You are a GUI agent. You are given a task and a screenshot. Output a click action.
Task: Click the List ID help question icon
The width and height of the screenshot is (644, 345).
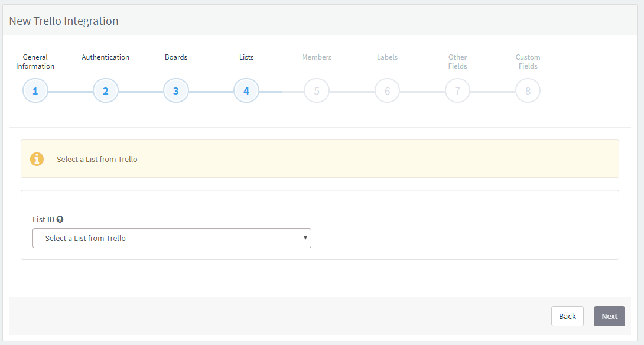(x=60, y=219)
